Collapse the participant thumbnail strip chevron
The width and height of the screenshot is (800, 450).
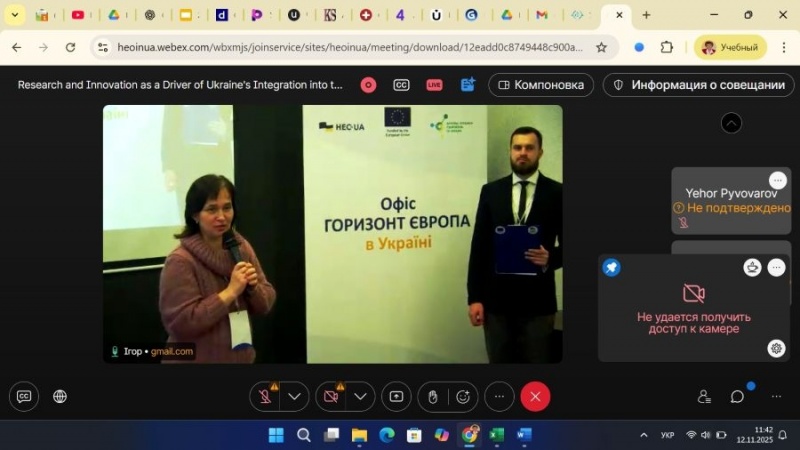point(731,123)
